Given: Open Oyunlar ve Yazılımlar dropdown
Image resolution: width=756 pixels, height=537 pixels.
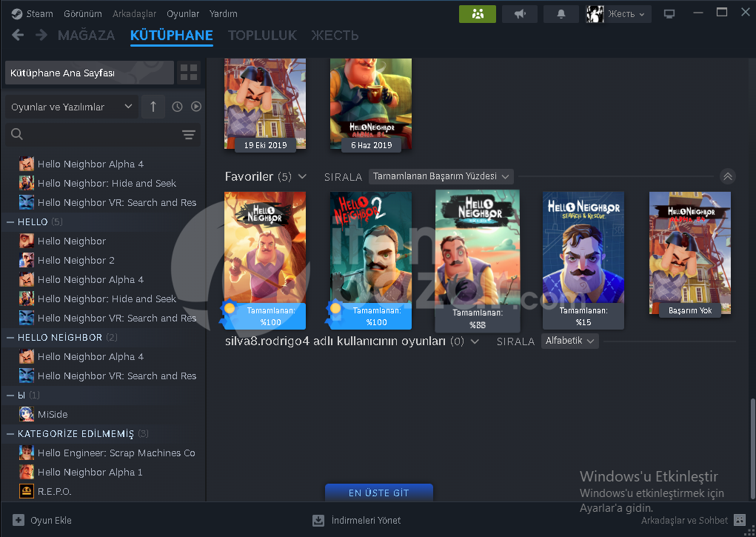Looking at the screenshot, I should click(x=71, y=107).
